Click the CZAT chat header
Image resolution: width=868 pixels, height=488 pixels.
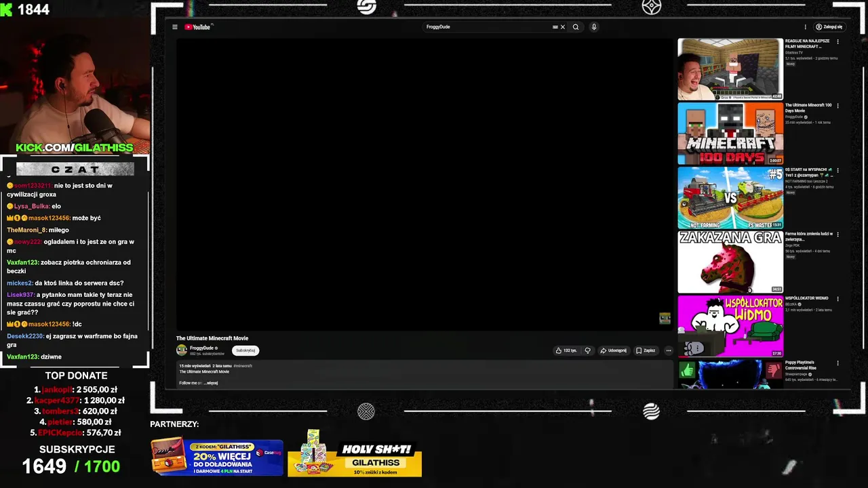[x=75, y=169]
